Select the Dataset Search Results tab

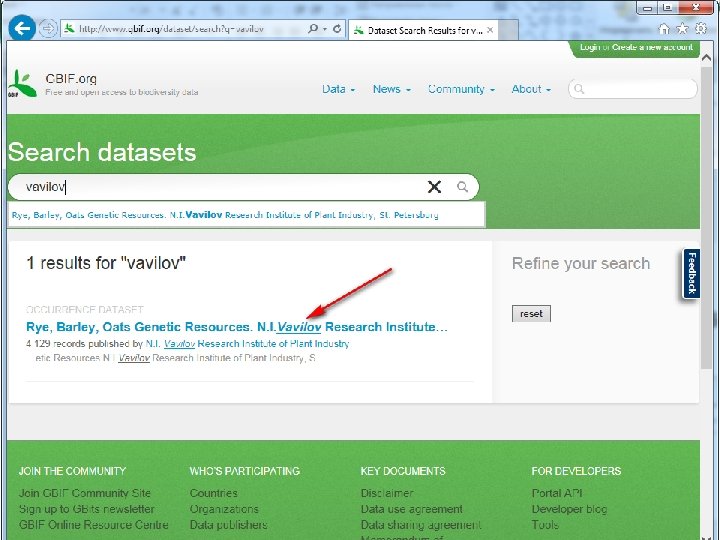(x=422, y=30)
